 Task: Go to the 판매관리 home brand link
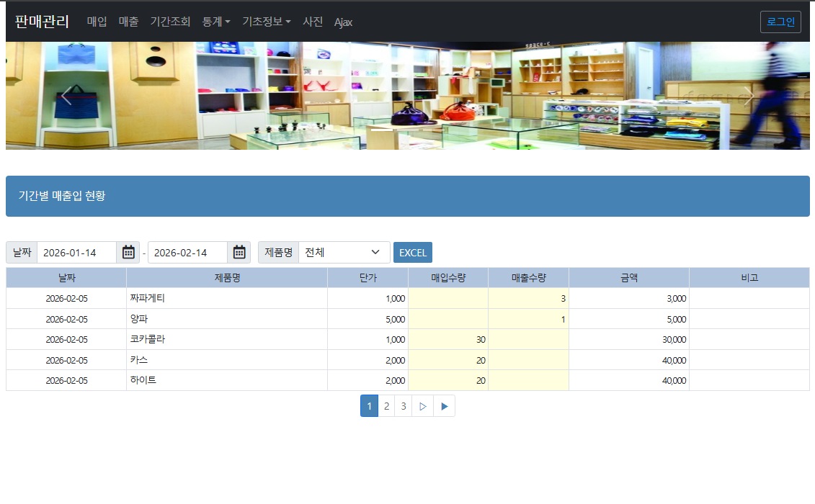point(42,22)
